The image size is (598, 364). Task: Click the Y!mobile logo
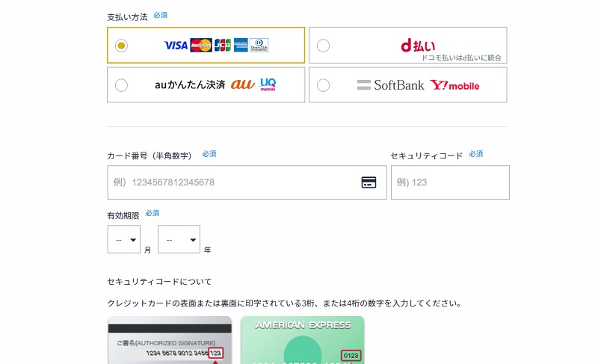click(454, 85)
